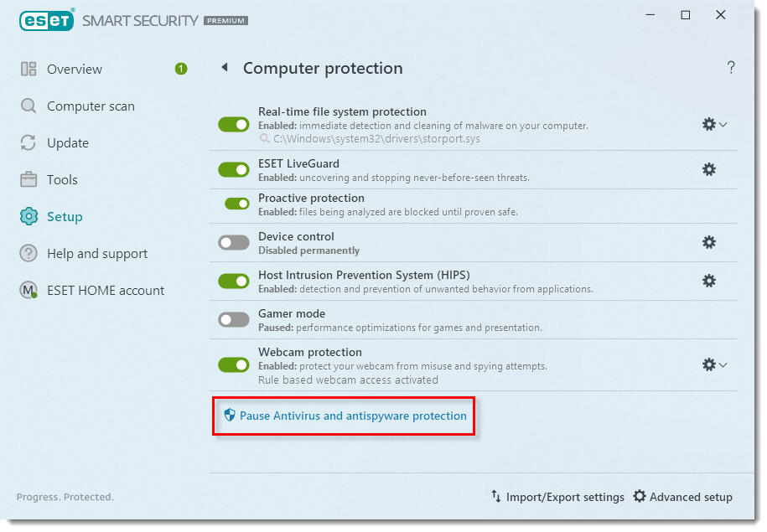The width and height of the screenshot is (767, 532).
Task: Disable Real-time file system protection toggle
Action: [x=234, y=124]
